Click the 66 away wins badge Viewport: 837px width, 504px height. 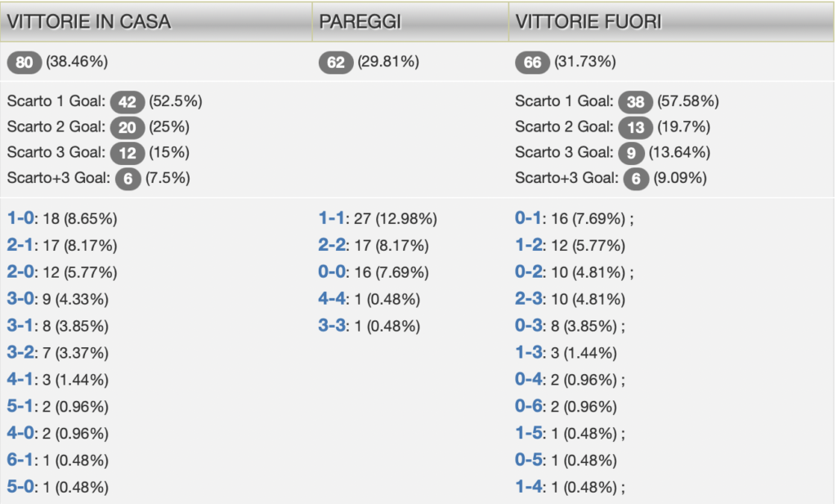533,62
